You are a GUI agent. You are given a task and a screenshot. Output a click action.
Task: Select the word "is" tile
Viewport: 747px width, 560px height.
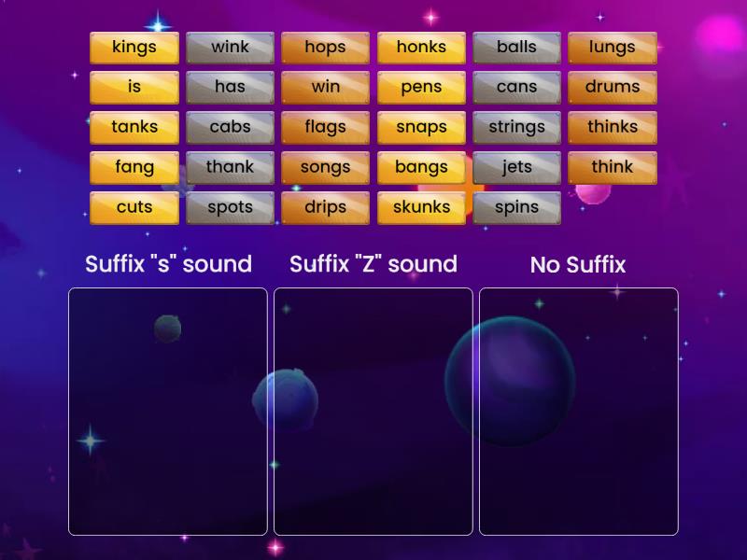pos(134,87)
